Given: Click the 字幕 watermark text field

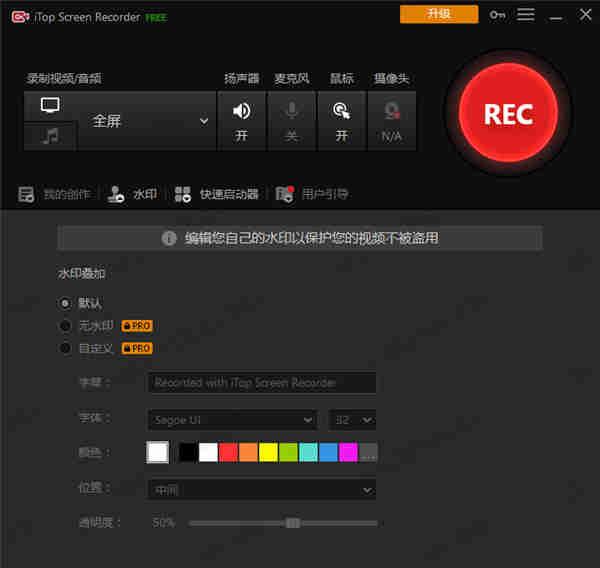Looking at the screenshot, I should pyautogui.click(x=261, y=382).
